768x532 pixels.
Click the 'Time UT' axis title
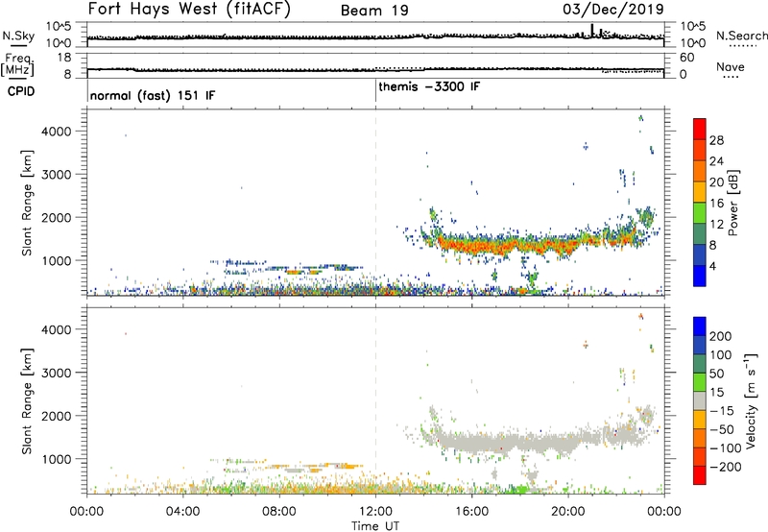pyautogui.click(x=375, y=526)
